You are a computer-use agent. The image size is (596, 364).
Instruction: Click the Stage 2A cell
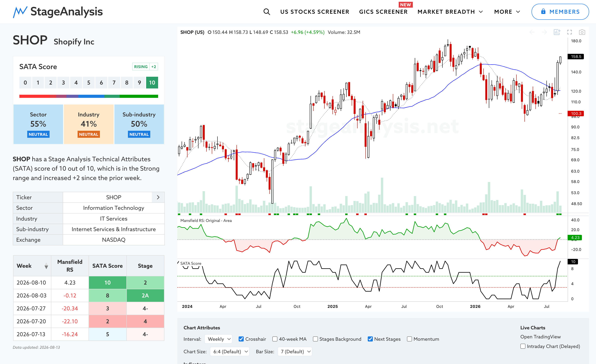pyautogui.click(x=145, y=295)
